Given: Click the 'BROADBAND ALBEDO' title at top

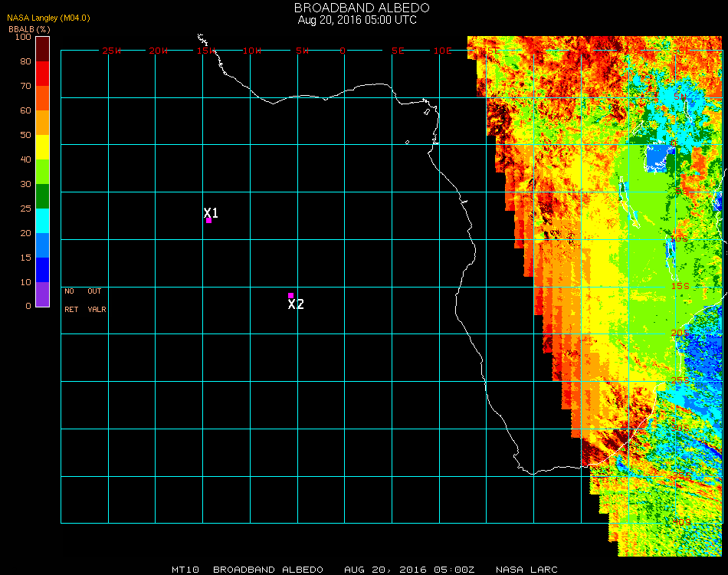Looking at the screenshot, I should (362, 8).
